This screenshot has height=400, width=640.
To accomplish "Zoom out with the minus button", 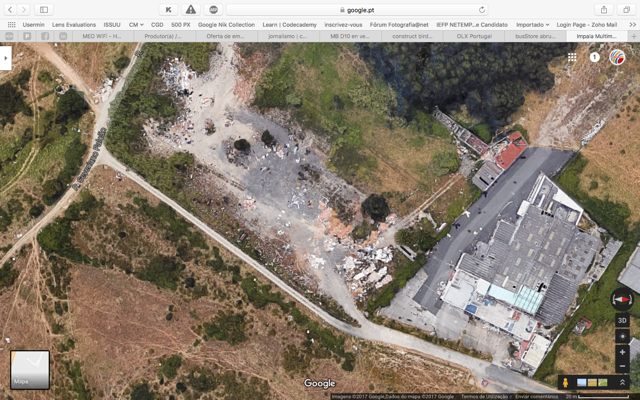I will tap(622, 366).
